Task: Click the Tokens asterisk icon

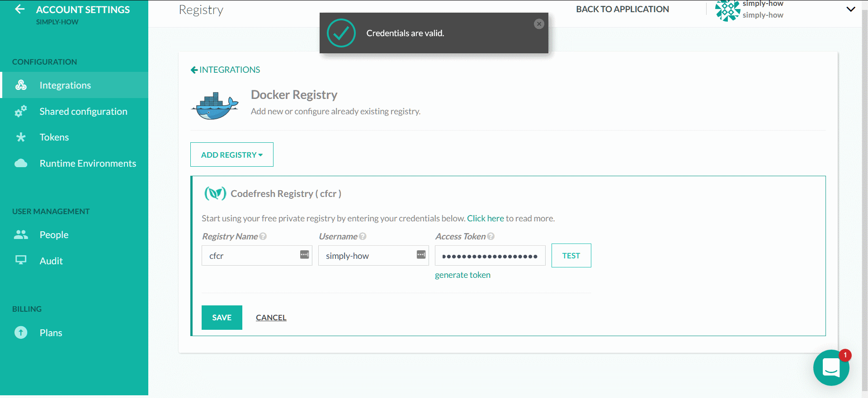Action: [x=21, y=137]
